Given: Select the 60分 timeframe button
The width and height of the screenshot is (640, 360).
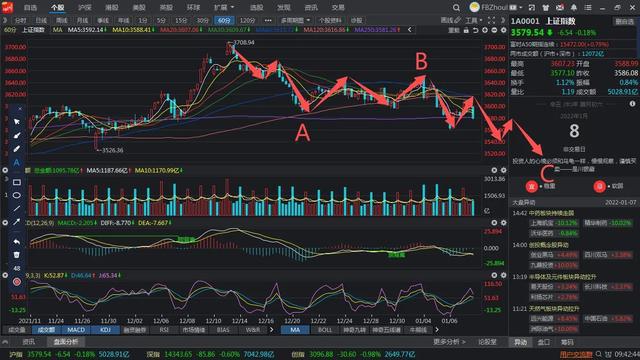Looking at the screenshot, I should pyautogui.click(x=224, y=20).
